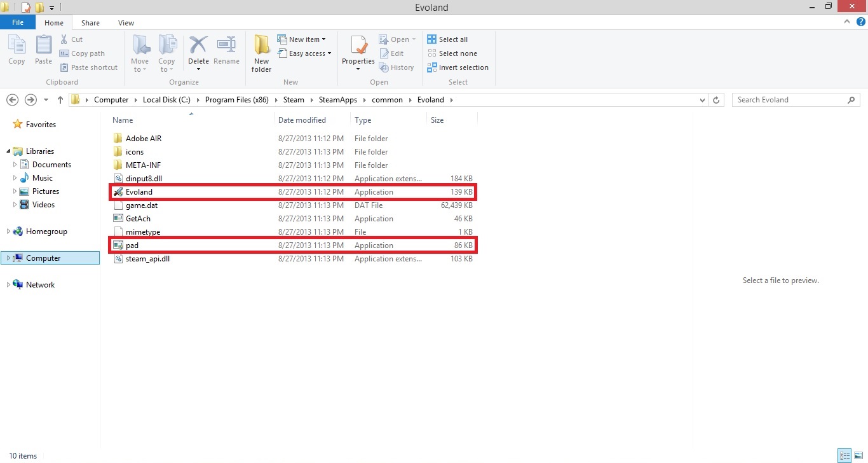Switch to the Share ribbon tab
Viewport: 868px width, 463px height.
pyautogui.click(x=90, y=23)
